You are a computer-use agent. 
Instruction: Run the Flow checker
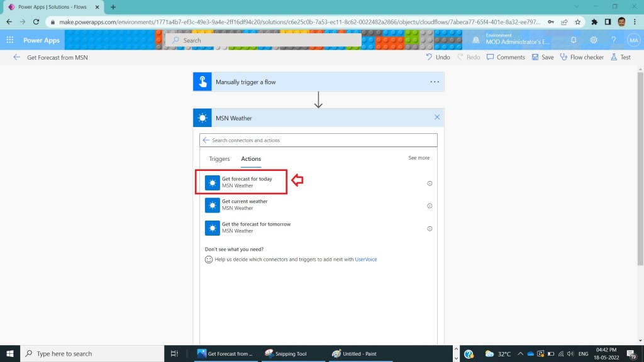[x=582, y=57]
